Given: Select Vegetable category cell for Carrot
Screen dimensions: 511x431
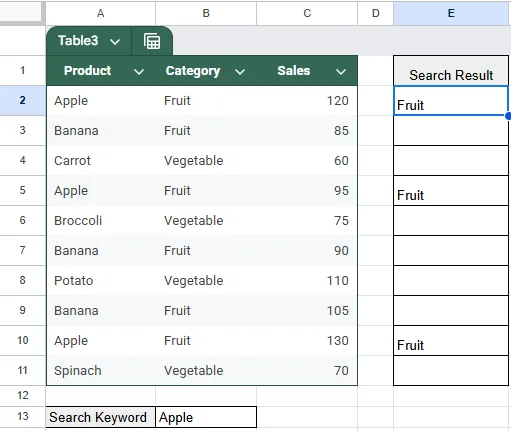Looking at the screenshot, I should click(206, 161).
